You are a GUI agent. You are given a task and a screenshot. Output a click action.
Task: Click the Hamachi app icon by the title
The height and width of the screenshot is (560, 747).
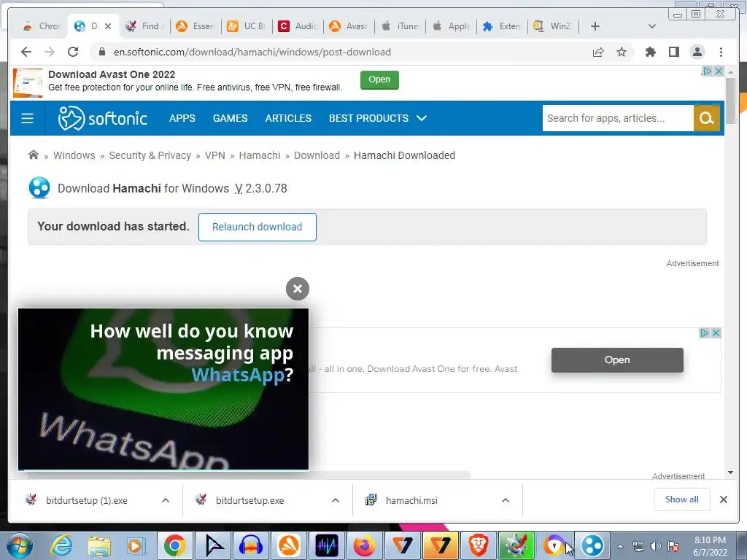(x=39, y=187)
